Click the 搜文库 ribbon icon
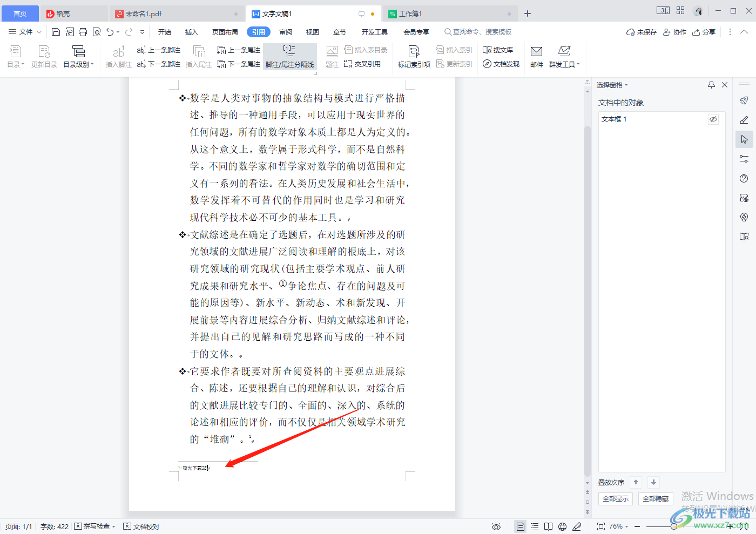This screenshot has width=756, height=534. [x=498, y=49]
